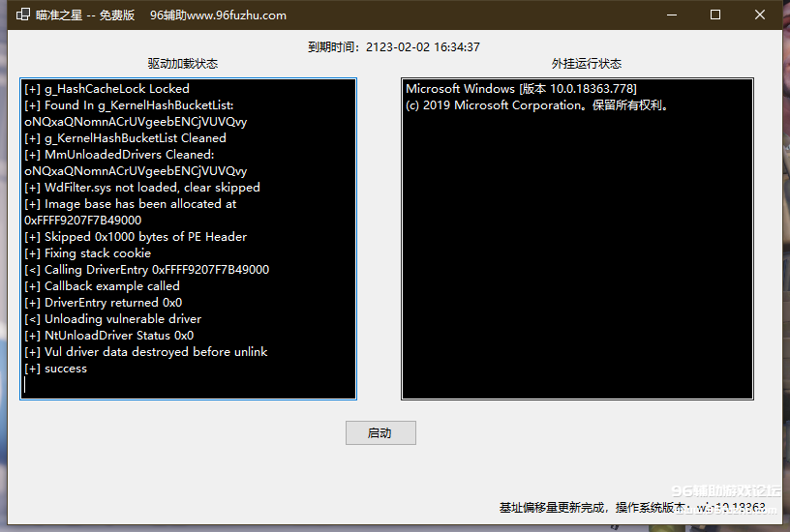
Task: Click the "g_HashCacheLock Locked" log line
Action: [106, 89]
